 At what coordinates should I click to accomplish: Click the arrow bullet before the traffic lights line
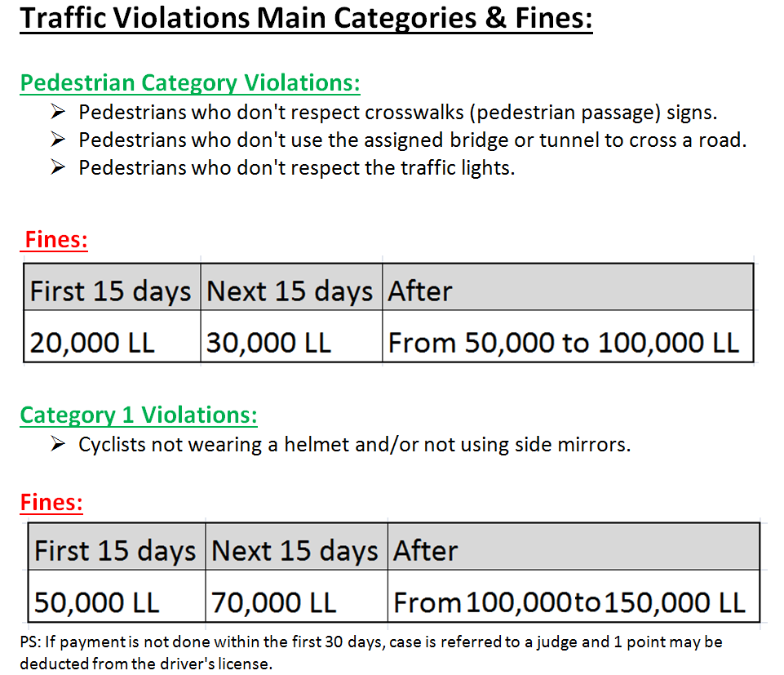point(57,167)
